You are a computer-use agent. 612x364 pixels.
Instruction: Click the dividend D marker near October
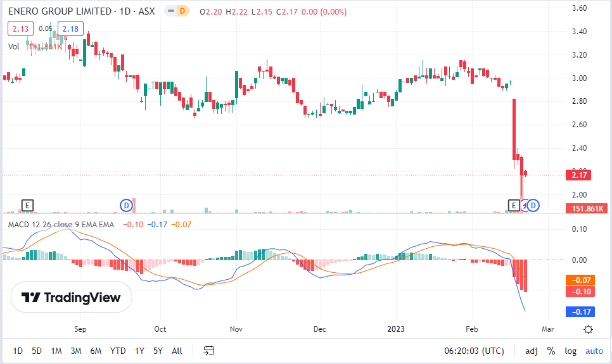coord(126,204)
